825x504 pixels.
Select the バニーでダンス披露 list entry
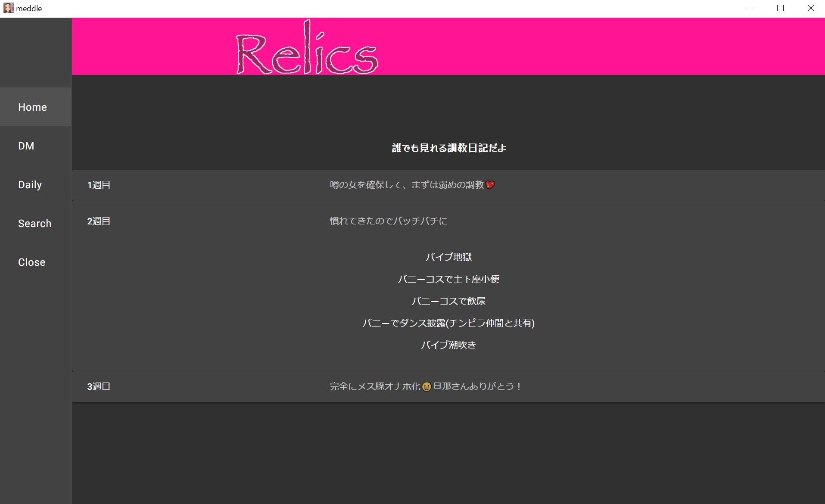448,323
